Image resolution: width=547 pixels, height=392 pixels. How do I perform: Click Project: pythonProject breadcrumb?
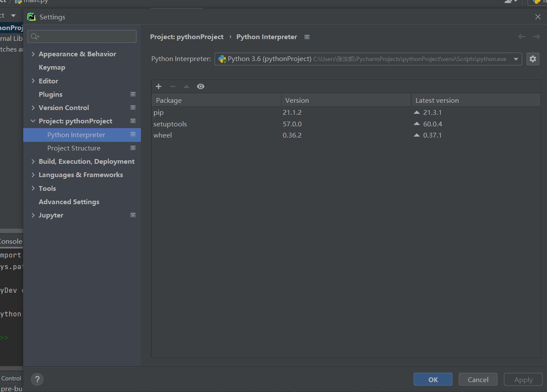click(x=187, y=37)
